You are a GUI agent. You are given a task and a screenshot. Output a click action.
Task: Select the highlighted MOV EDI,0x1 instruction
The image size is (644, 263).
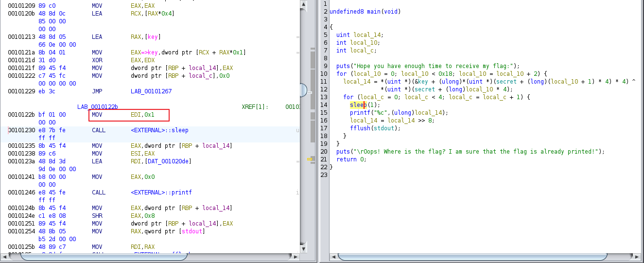pos(129,115)
